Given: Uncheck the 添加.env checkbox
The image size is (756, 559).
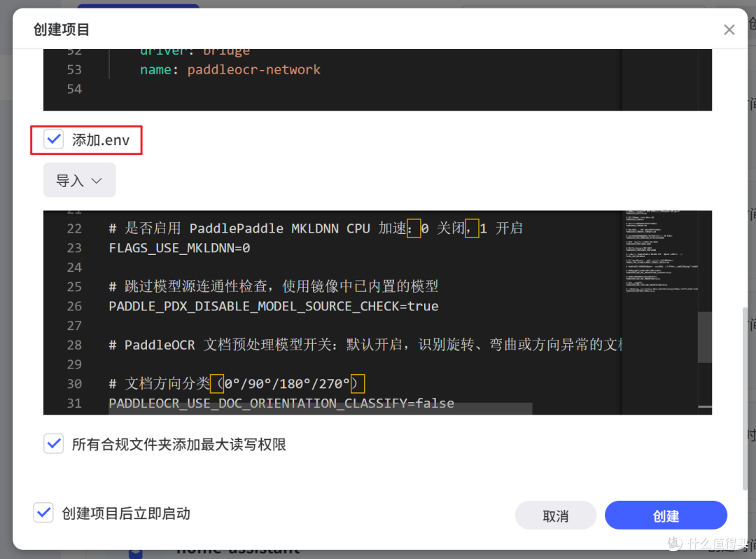Looking at the screenshot, I should tap(53, 139).
